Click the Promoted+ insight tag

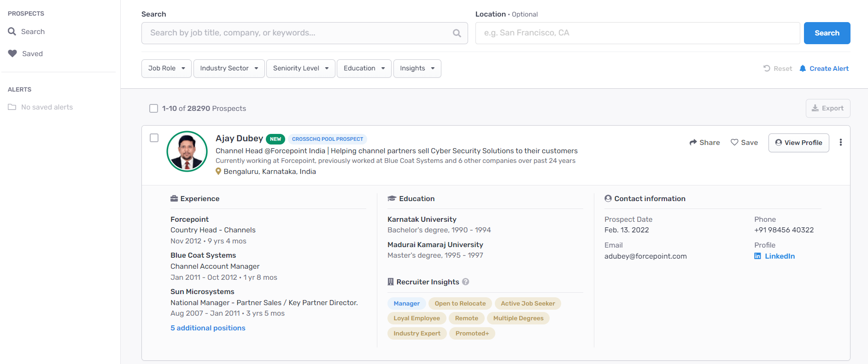tap(472, 334)
